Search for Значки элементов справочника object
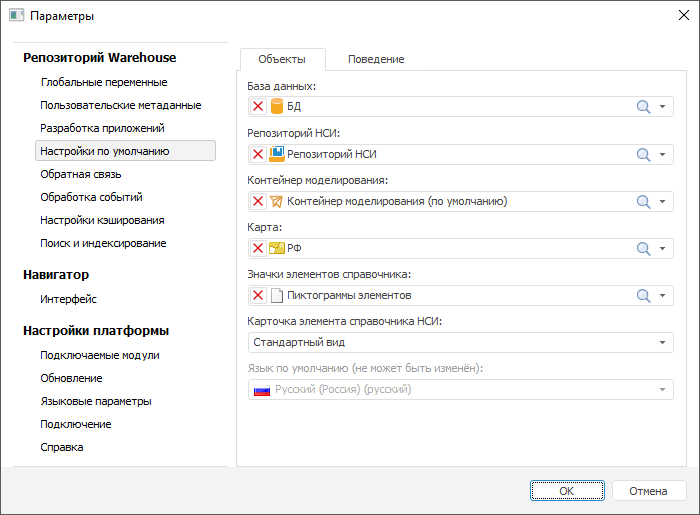 pos(644,295)
